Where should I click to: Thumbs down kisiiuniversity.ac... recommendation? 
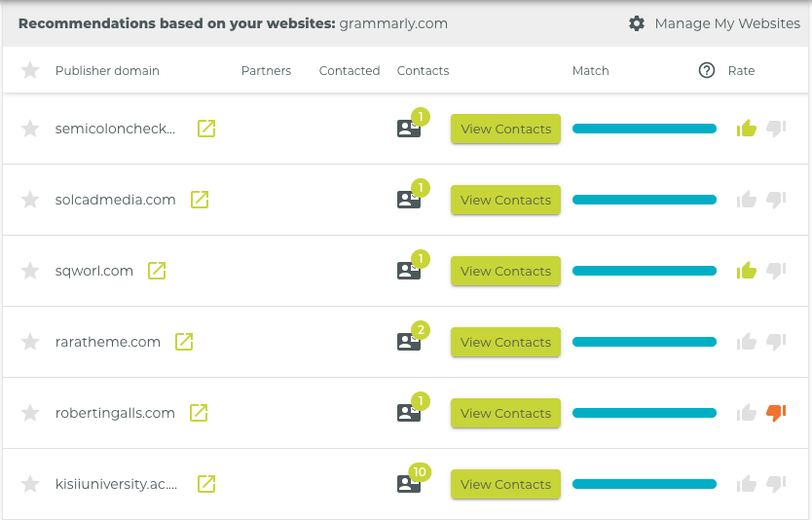[x=776, y=484]
